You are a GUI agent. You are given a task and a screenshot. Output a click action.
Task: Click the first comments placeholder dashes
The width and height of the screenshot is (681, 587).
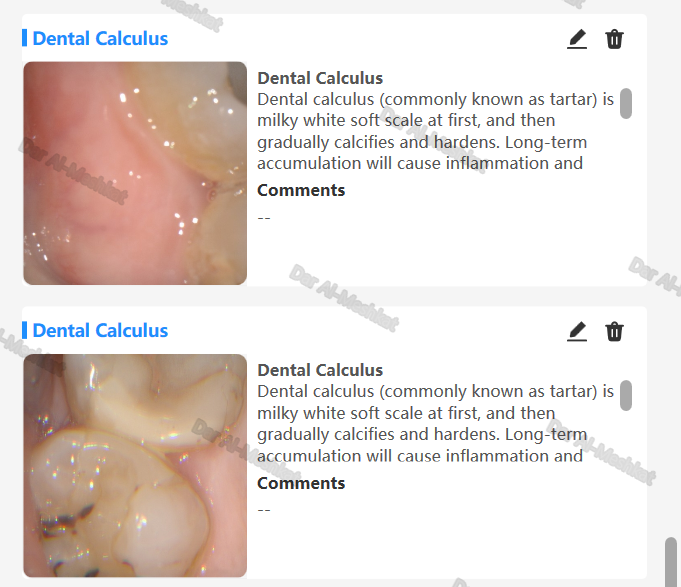(264, 218)
